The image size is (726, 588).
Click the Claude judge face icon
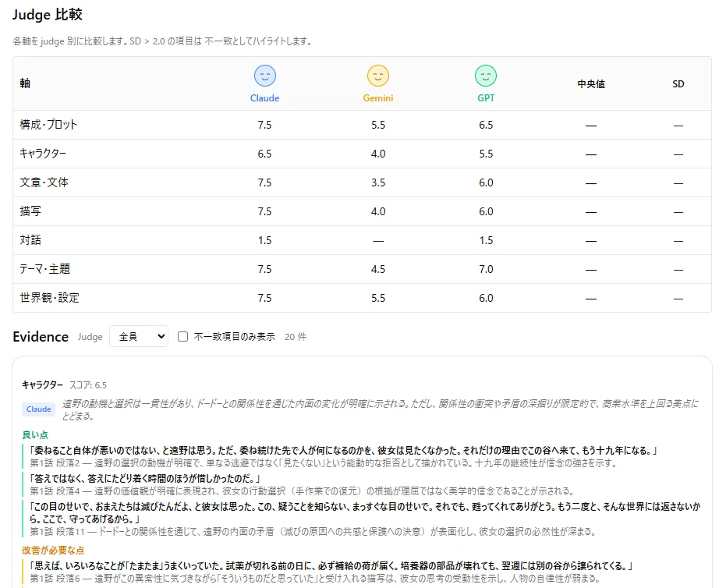pyautogui.click(x=265, y=76)
